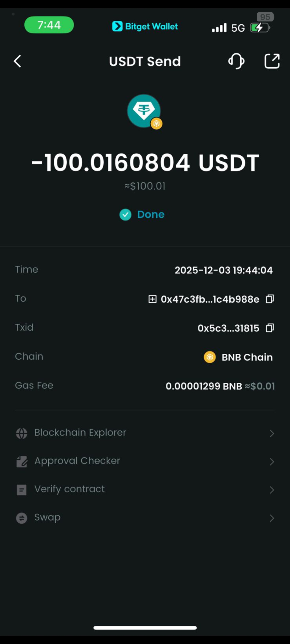Screen dimensions: 290x644
Task: Tap the Swap arrows icon
Action: 21,518
